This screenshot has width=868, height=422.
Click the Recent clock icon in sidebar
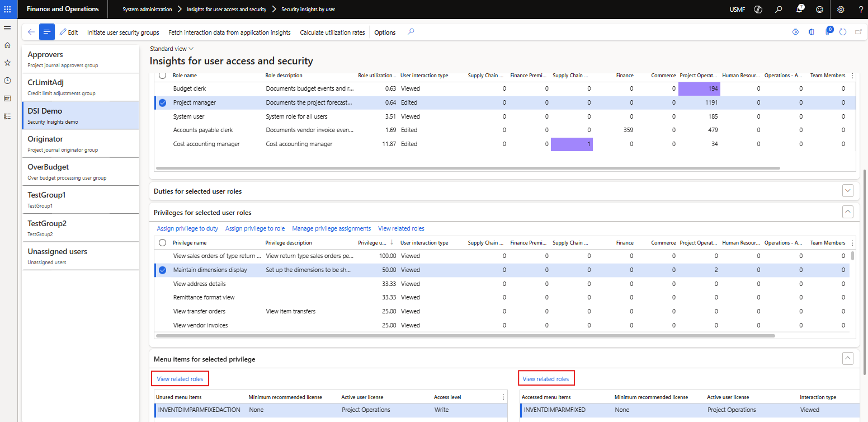pos(7,81)
